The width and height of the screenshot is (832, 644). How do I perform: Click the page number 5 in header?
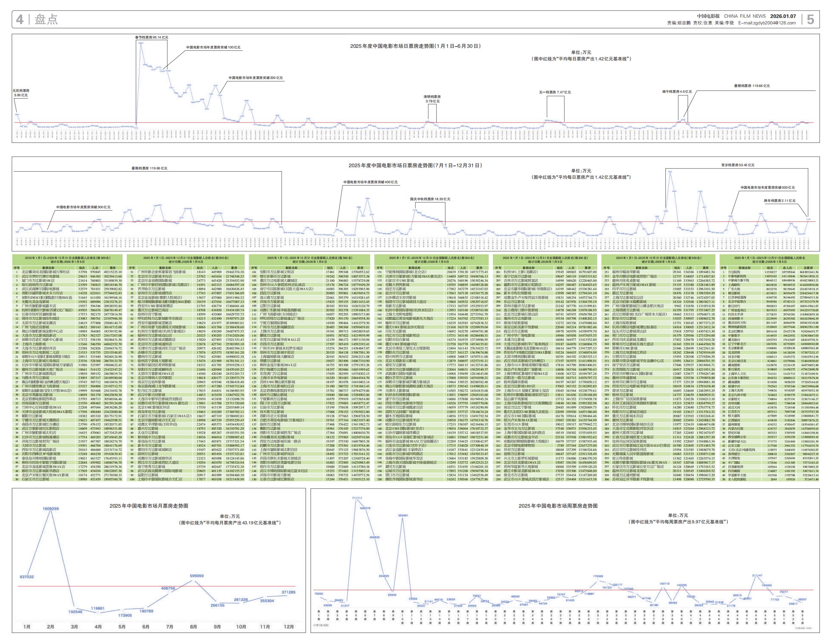tap(810, 20)
